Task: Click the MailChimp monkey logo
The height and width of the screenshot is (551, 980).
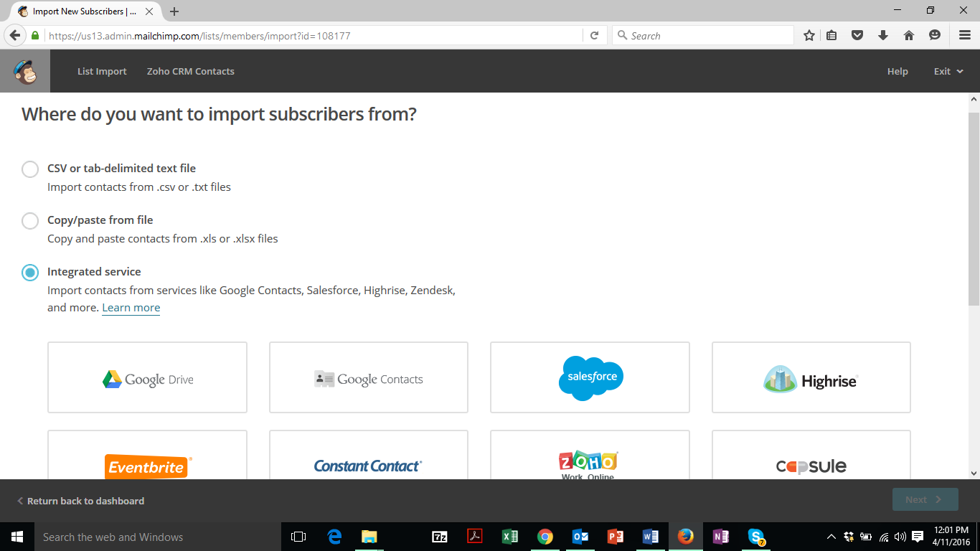Action: pyautogui.click(x=25, y=71)
